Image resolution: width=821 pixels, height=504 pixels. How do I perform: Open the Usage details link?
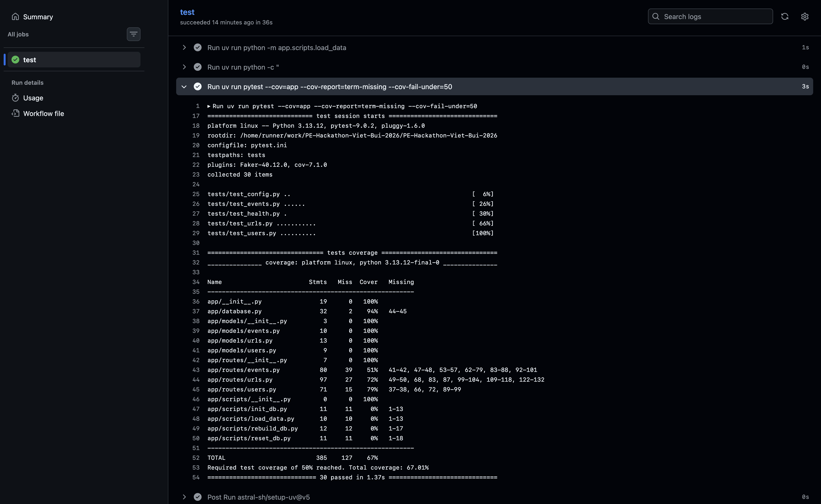pyautogui.click(x=33, y=98)
